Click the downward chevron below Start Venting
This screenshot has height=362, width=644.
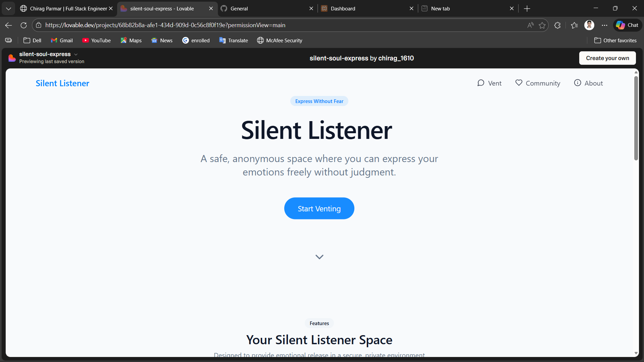click(319, 257)
